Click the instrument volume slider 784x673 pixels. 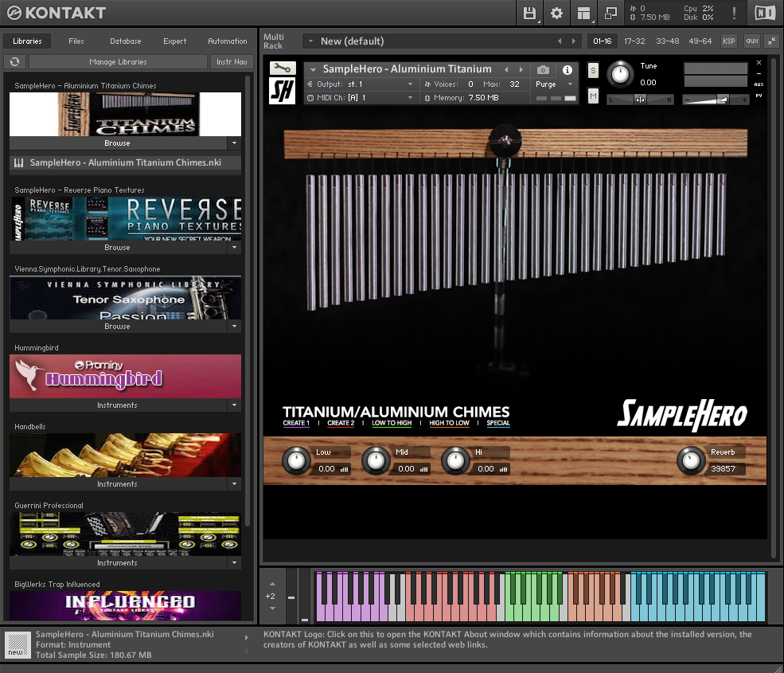tap(716, 100)
